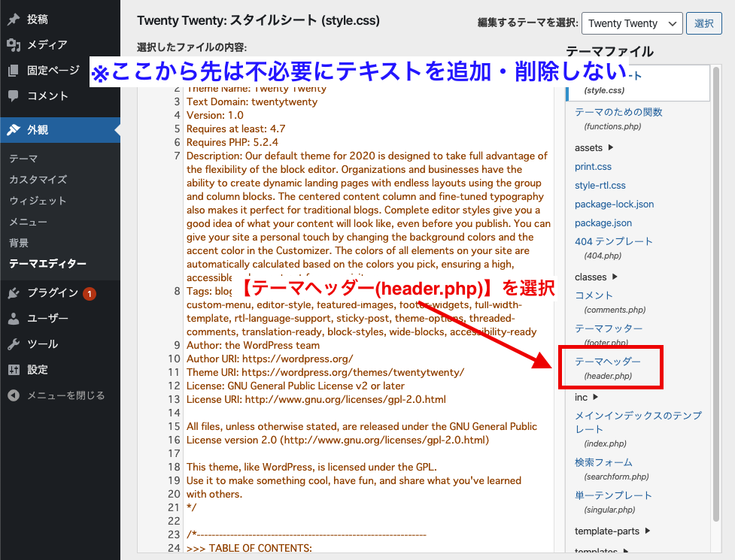
Task: Open テーマのための関数 functions.php file
Action: click(618, 119)
